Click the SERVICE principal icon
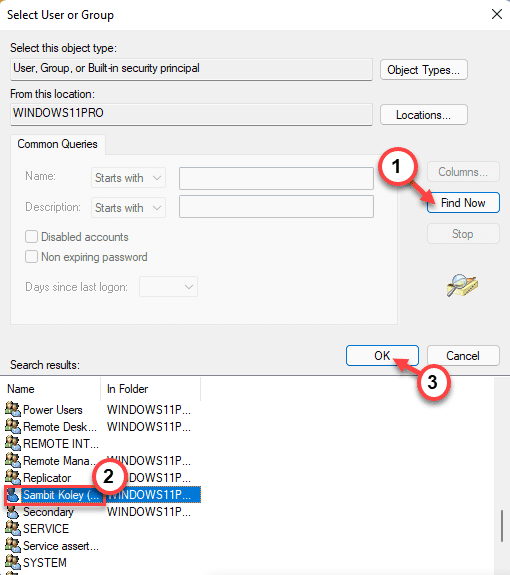510x575 pixels. tap(13, 528)
